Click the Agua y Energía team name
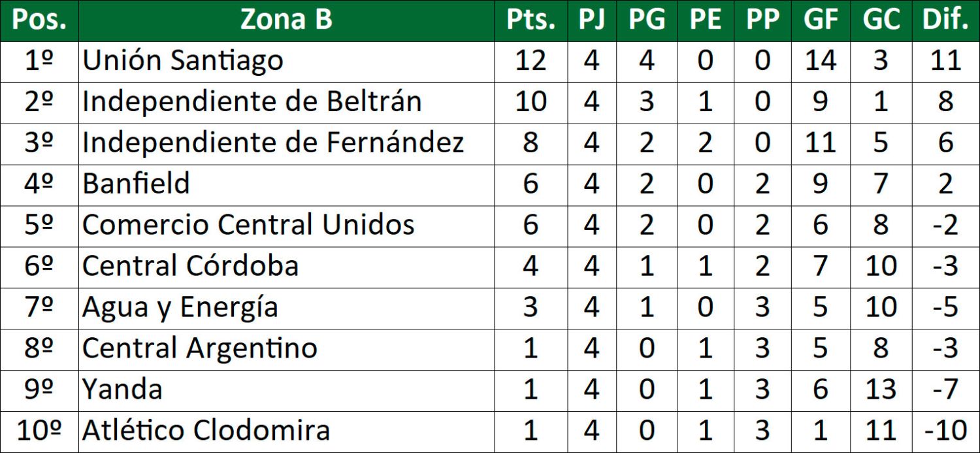 pos(180,309)
